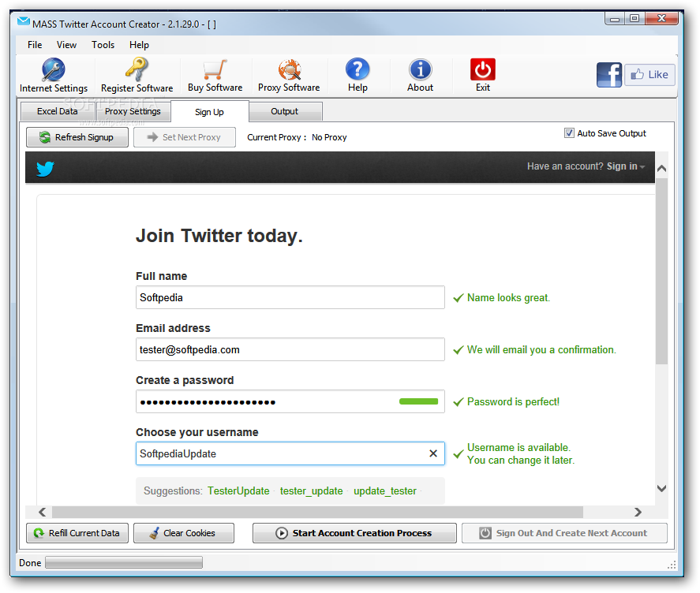Open the File menu
Image resolution: width=700 pixels, height=593 pixels.
pyautogui.click(x=35, y=45)
